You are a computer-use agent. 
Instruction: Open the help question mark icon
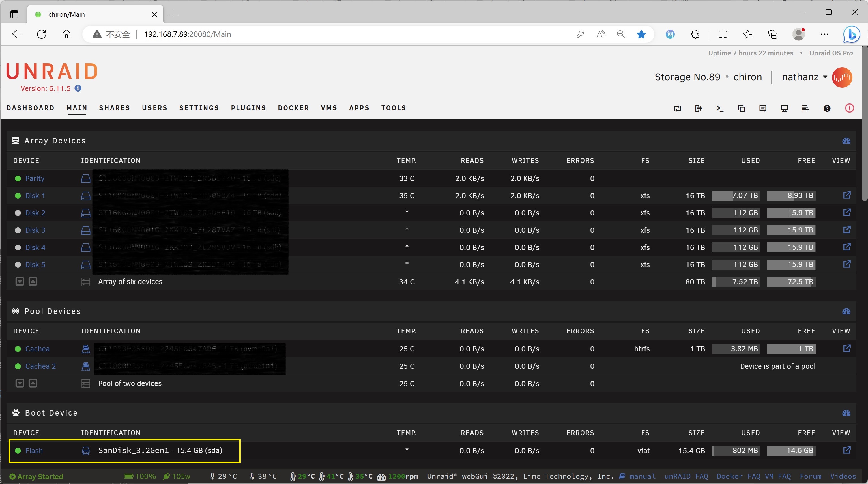pos(827,109)
